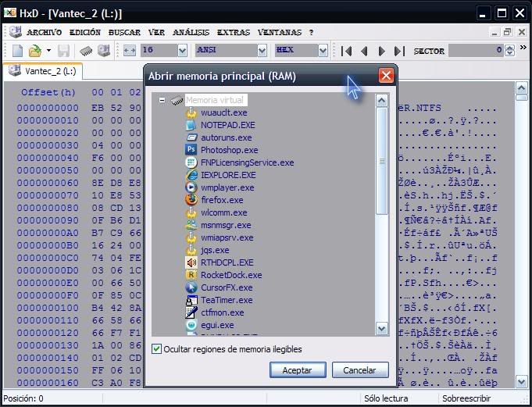
Task: Click the Sector number input field
Action: 476,51
